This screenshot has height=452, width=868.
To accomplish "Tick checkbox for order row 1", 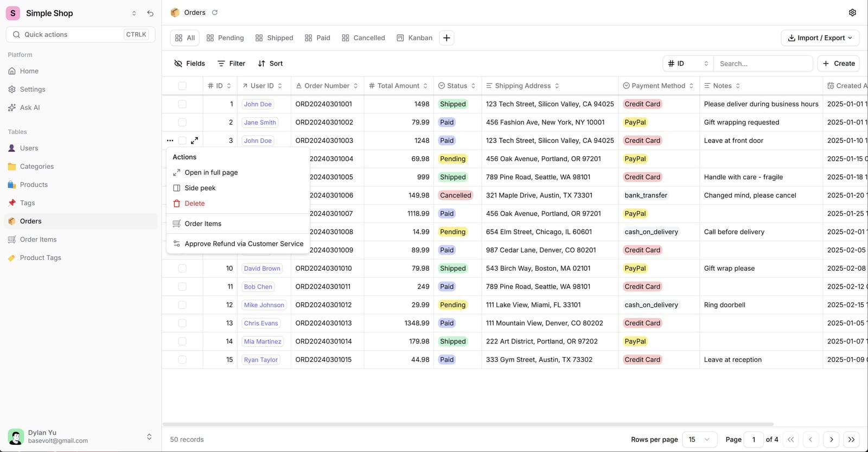I will tap(182, 104).
